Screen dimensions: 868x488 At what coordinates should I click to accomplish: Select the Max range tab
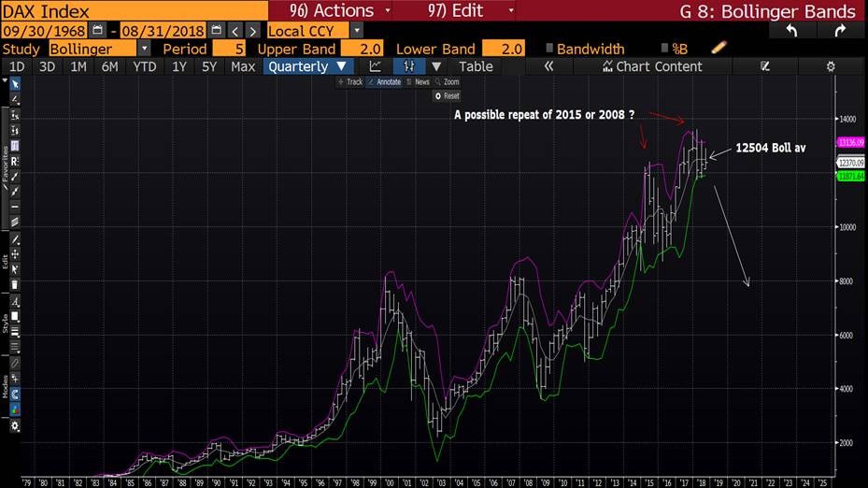point(243,66)
